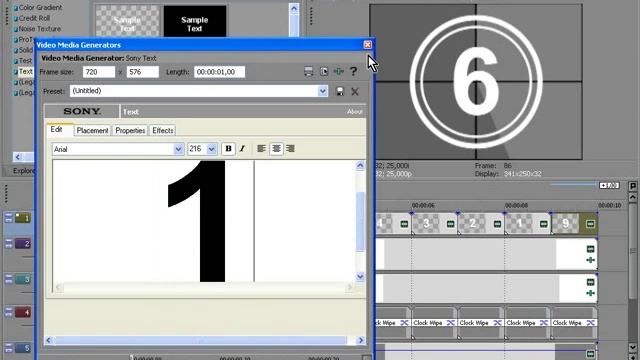Viewport: 640px width, 360px height.
Task: Open generated media icon on track 2 clip
Action: coord(590,249)
